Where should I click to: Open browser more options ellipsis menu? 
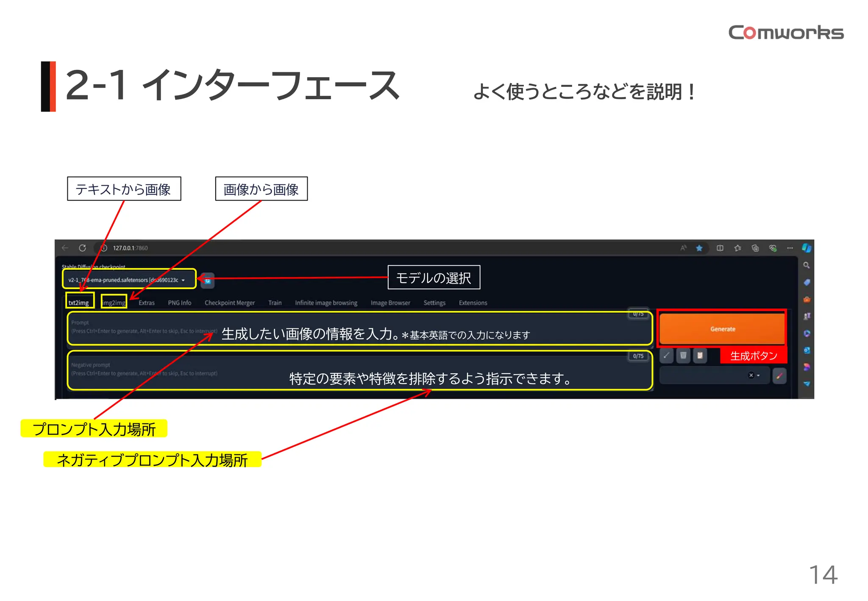pos(790,248)
